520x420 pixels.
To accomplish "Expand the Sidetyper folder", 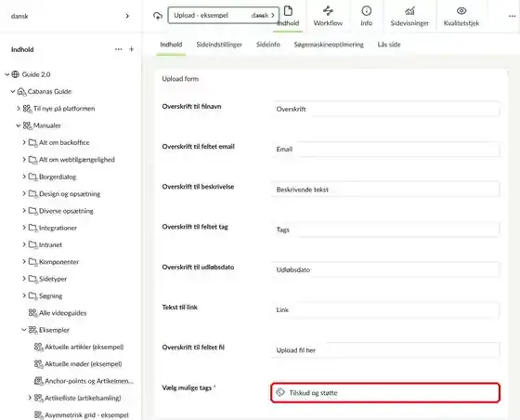I will [24, 279].
